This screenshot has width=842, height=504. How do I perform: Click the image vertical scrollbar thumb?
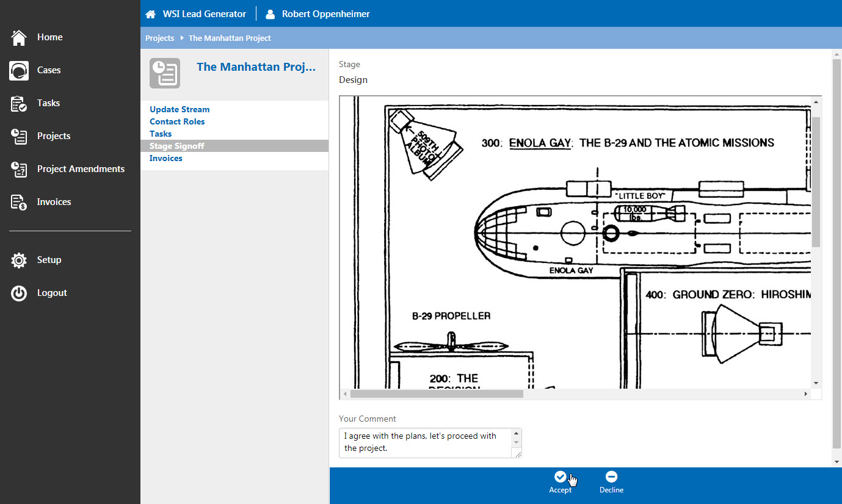click(x=816, y=182)
